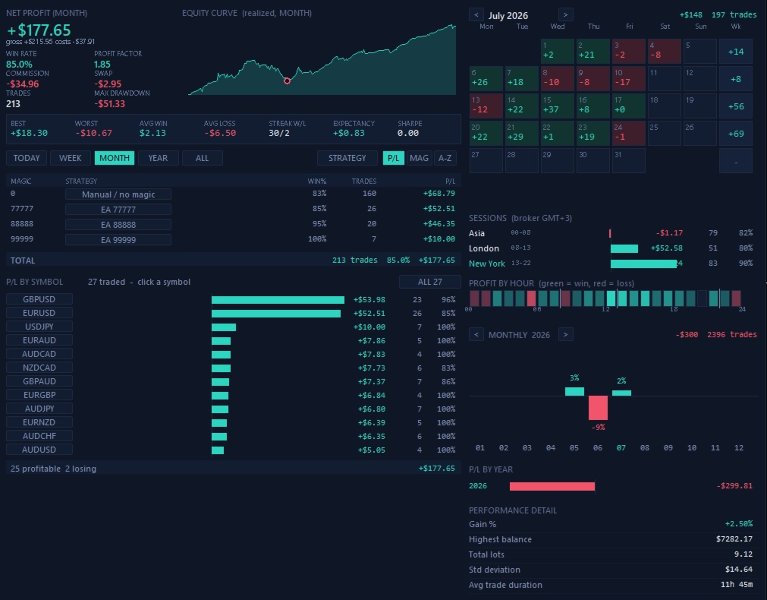Select the EURNZD symbol
This screenshot has height=600, width=767.
coord(39,422)
